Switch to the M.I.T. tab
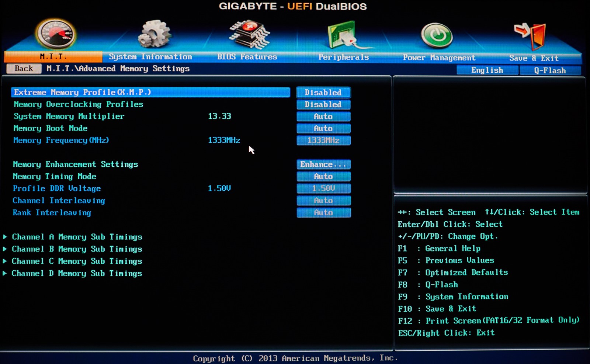Viewport: 590px width, 364px height. 53,56
